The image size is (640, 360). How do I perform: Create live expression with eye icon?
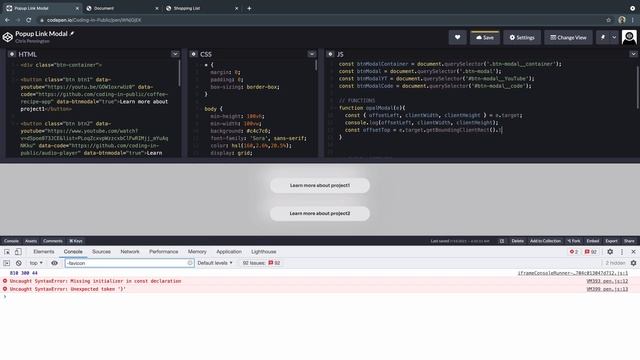point(54,263)
